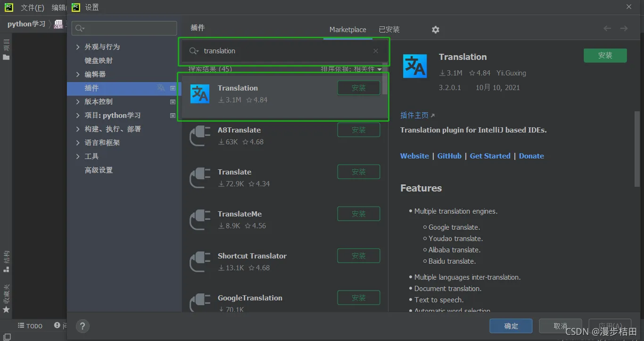Click project-level icon on 项目: python学习 row
Image resolution: width=644 pixels, height=341 pixels.
point(173,116)
